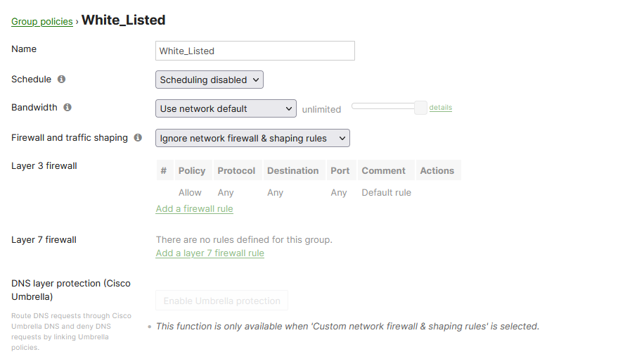Click Add a firewall rule link
This screenshot has width=644, height=359.
click(x=194, y=208)
